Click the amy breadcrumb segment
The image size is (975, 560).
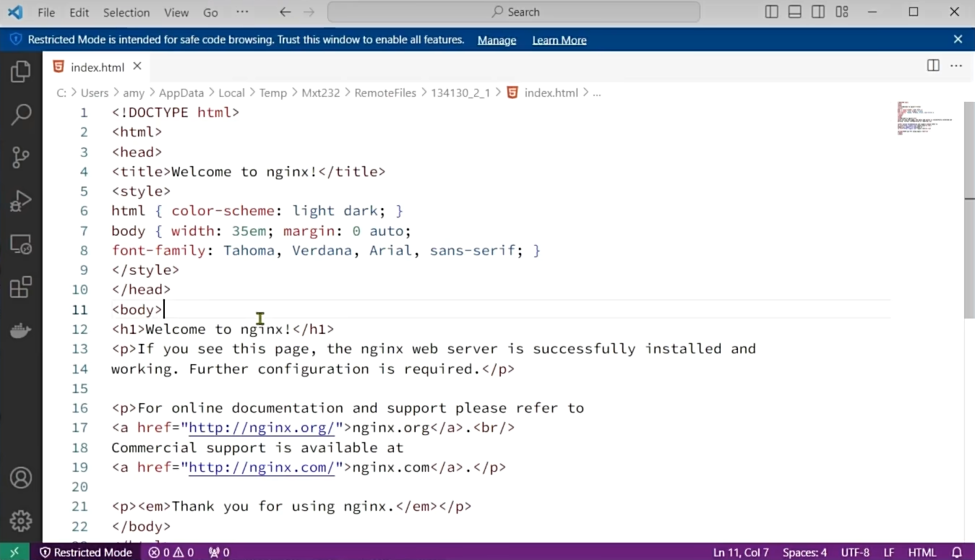point(134,92)
